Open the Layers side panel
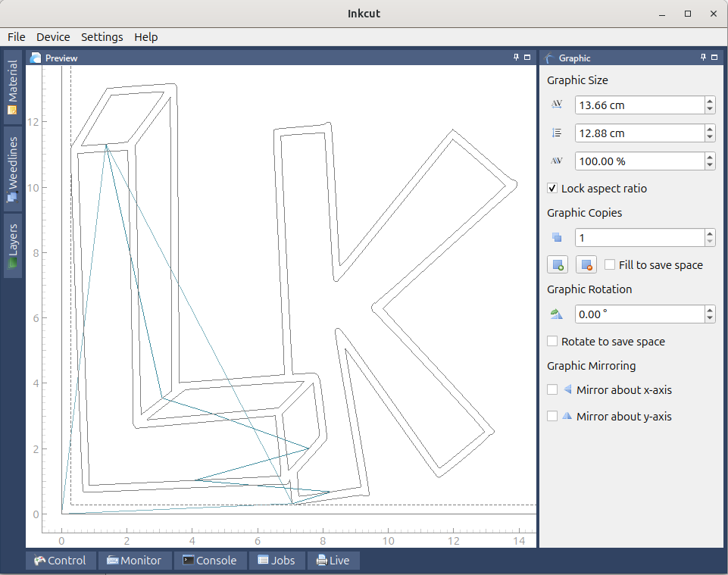The height and width of the screenshot is (575, 728). tap(13, 245)
